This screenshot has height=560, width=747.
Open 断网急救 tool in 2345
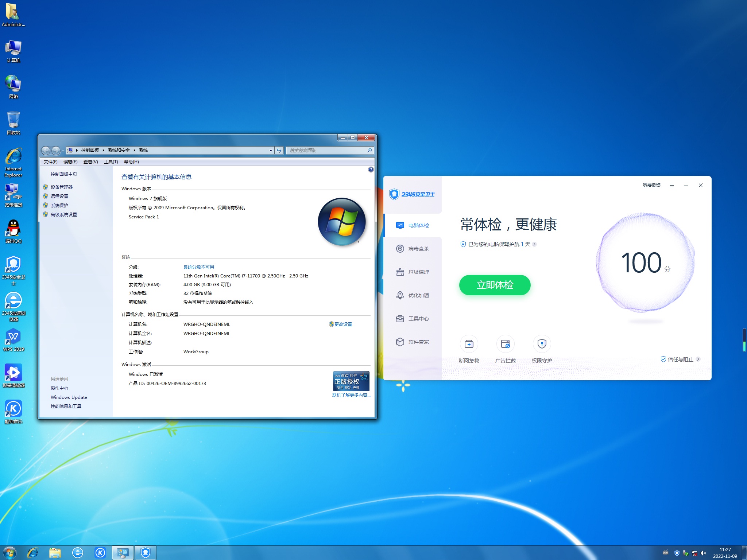[469, 349]
